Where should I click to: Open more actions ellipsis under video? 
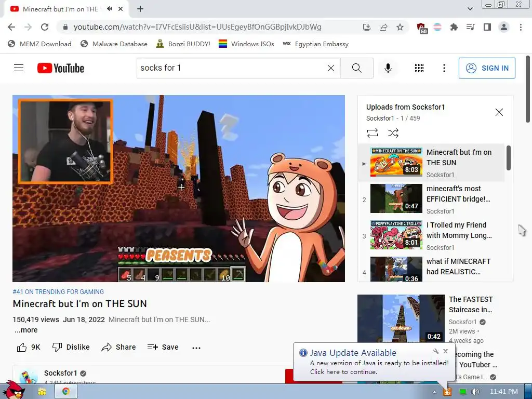[x=196, y=348]
